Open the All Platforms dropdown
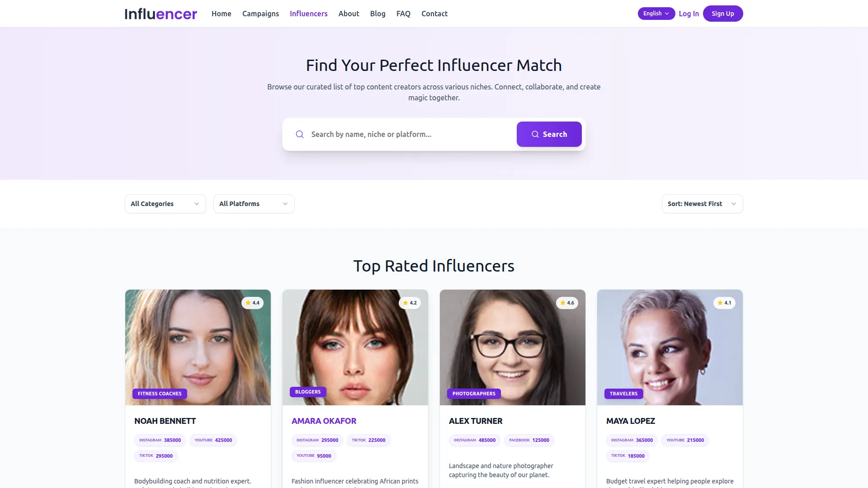This screenshot has height=488, width=868. [x=254, y=204]
